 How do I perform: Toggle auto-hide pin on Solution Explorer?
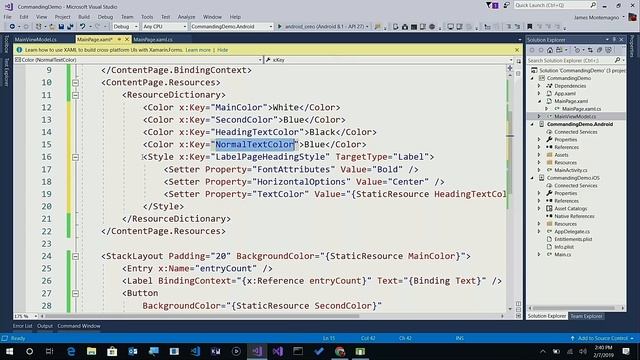(614, 40)
